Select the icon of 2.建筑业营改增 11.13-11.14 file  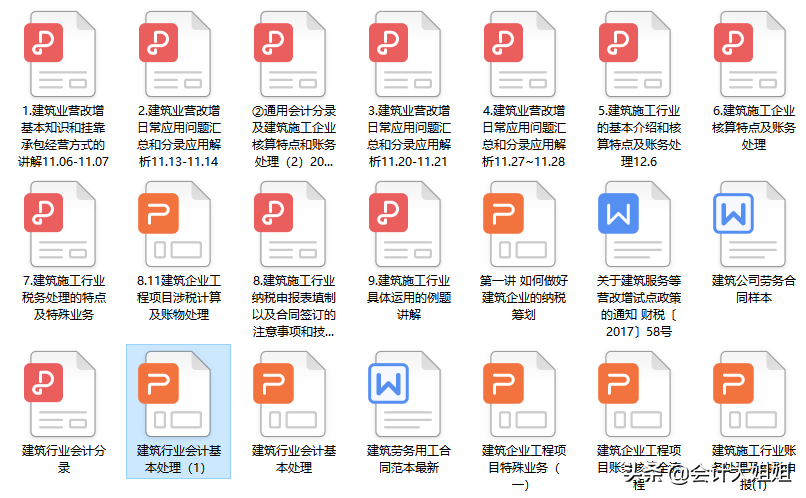click(176, 54)
